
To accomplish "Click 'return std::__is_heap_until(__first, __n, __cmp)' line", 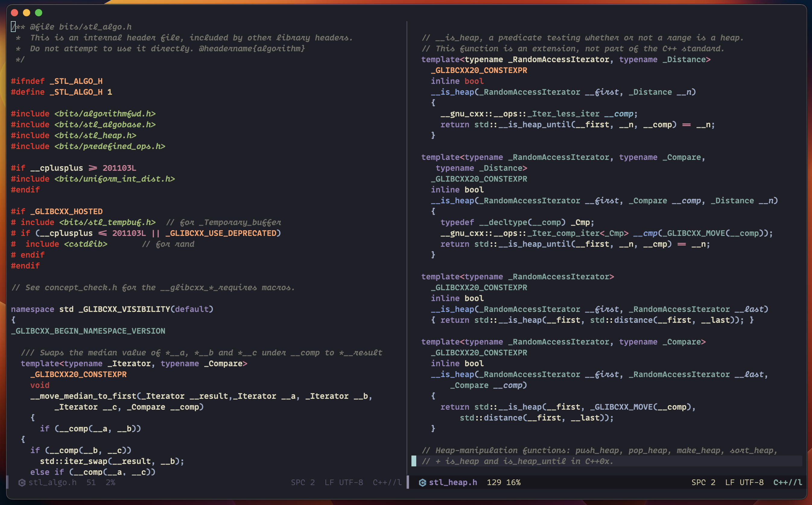I will (575, 244).
